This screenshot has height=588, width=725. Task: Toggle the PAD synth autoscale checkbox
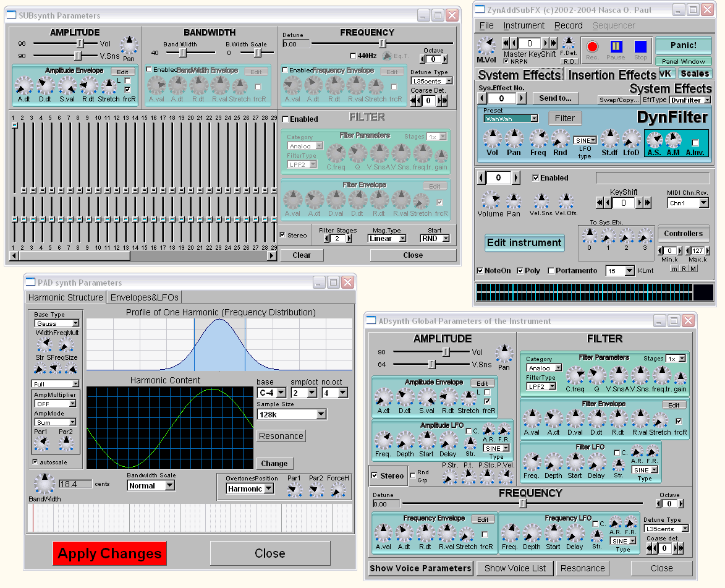click(35, 462)
